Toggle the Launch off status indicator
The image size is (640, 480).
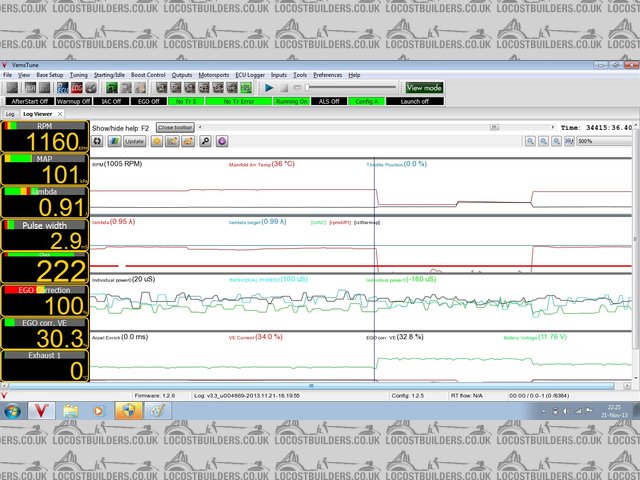(415, 101)
